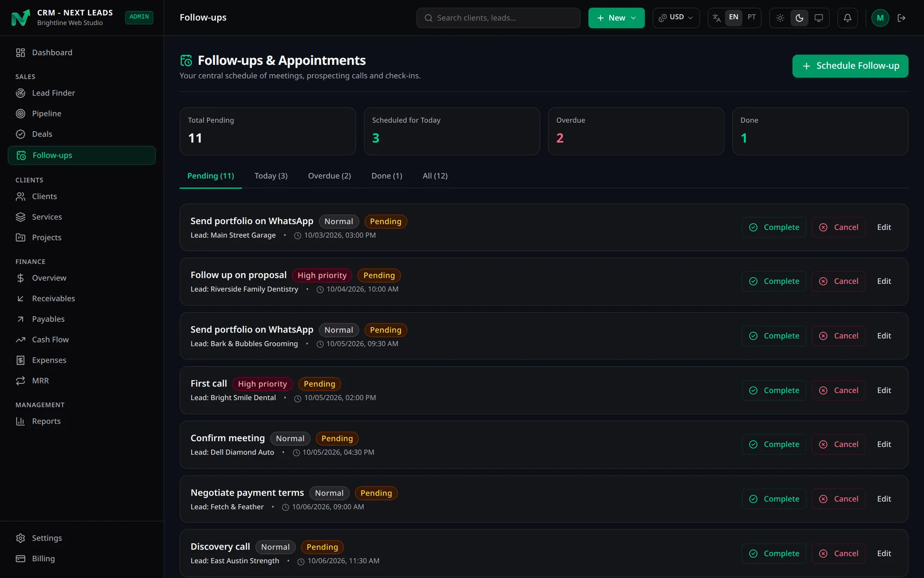Click the Scheduled for Today card
This screenshot has width=924, height=578.
pyautogui.click(x=451, y=131)
